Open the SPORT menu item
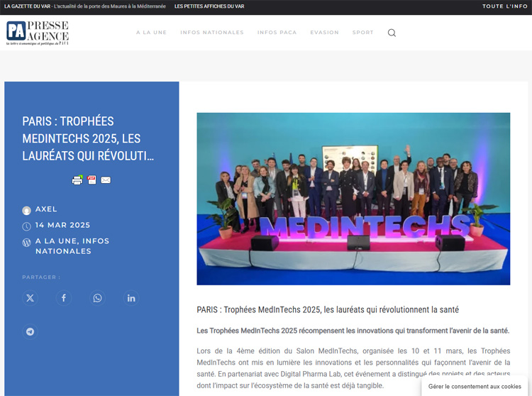532x396 pixels. coord(362,33)
